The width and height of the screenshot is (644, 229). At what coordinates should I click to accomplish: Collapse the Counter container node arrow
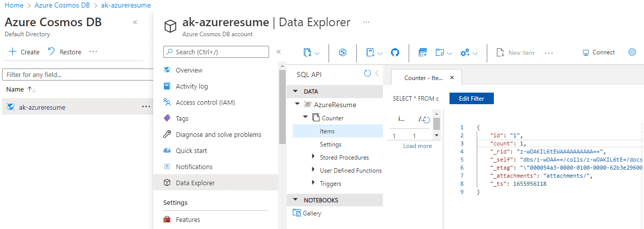coord(305,118)
